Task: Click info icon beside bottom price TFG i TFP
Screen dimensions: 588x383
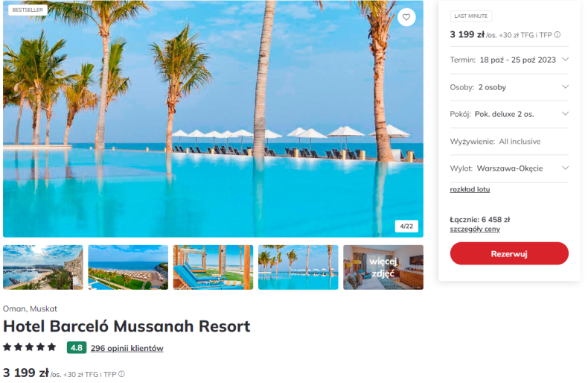Action: point(121,374)
